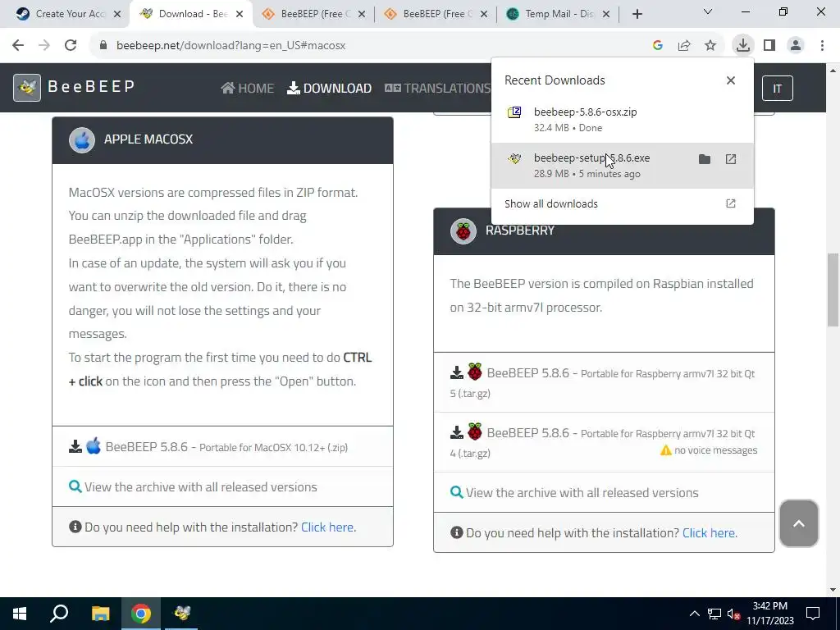The width and height of the screenshot is (840, 630).
Task: Open the DOWNLOAD menu item
Action: pos(329,88)
